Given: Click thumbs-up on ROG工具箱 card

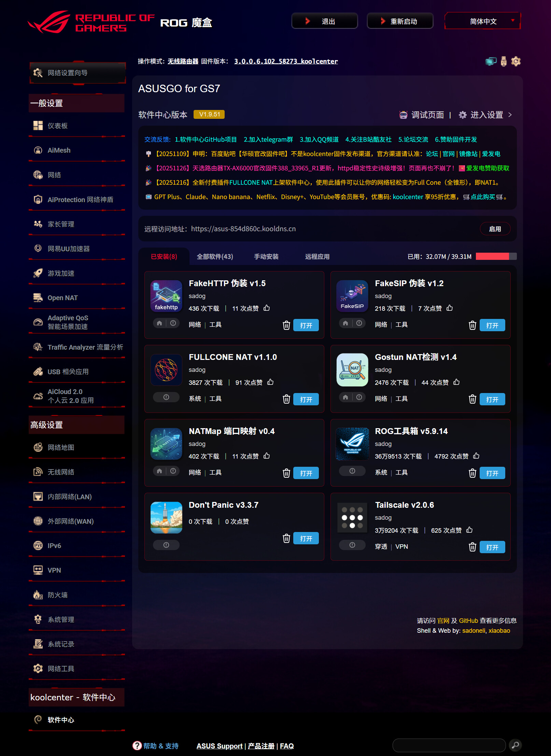Looking at the screenshot, I should pos(476,456).
